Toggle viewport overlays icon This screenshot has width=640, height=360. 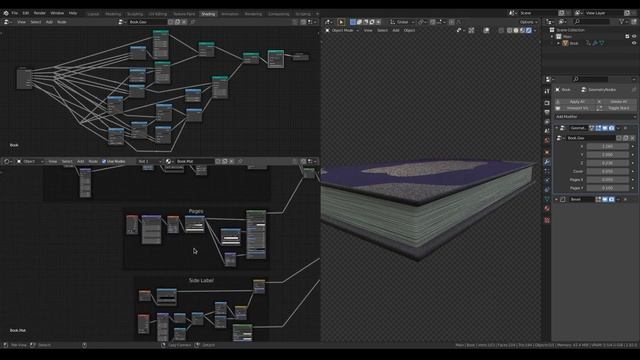[486, 30]
